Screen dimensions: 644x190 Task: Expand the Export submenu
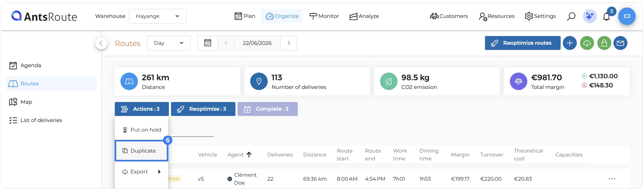[x=142, y=172]
